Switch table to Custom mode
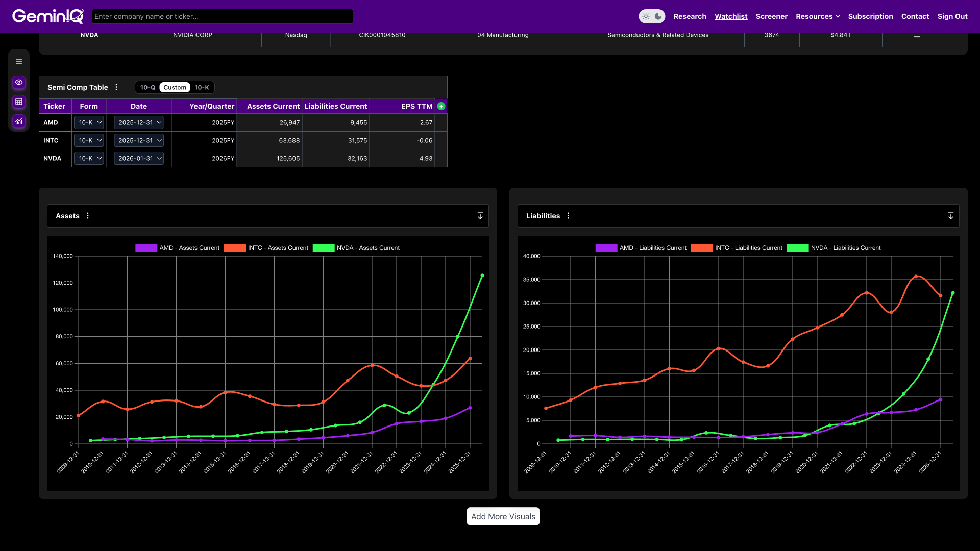980x551 pixels. [175, 87]
